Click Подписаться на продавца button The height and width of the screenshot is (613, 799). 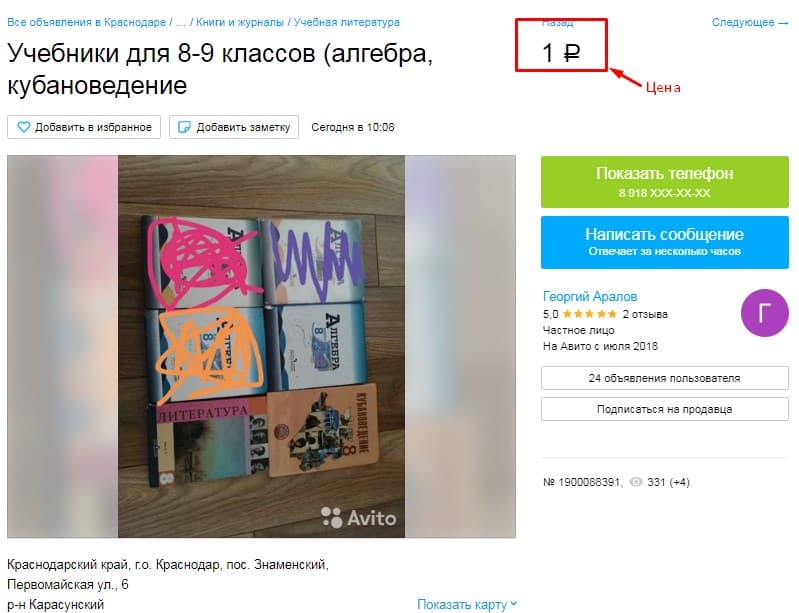[x=664, y=409]
